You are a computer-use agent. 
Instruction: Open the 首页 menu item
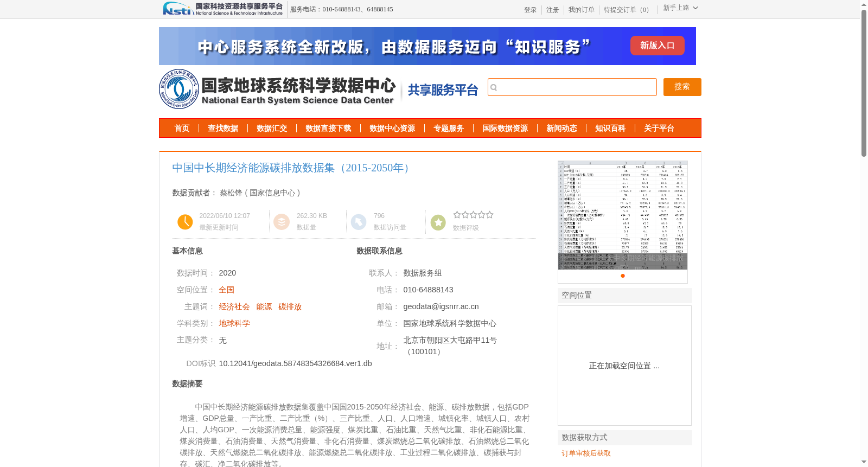pyautogui.click(x=182, y=129)
